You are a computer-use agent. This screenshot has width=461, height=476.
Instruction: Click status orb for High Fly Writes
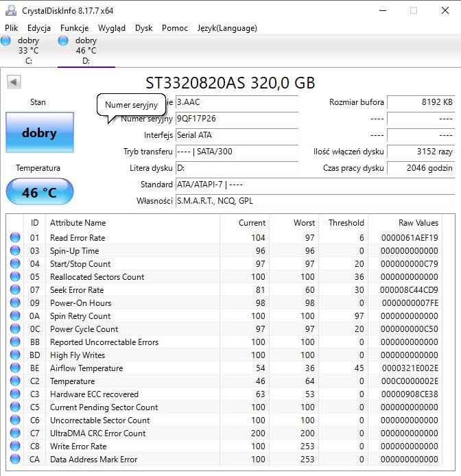(x=15, y=355)
